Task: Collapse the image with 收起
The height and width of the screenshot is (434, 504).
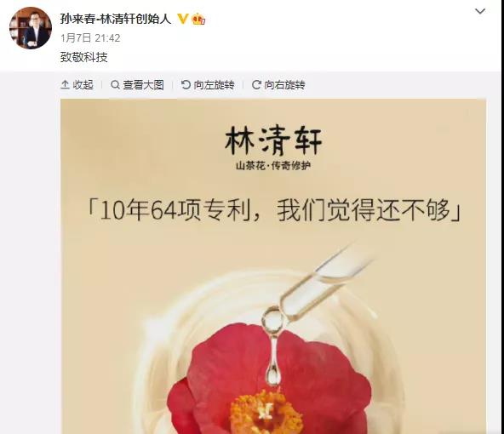Action: 77,85
